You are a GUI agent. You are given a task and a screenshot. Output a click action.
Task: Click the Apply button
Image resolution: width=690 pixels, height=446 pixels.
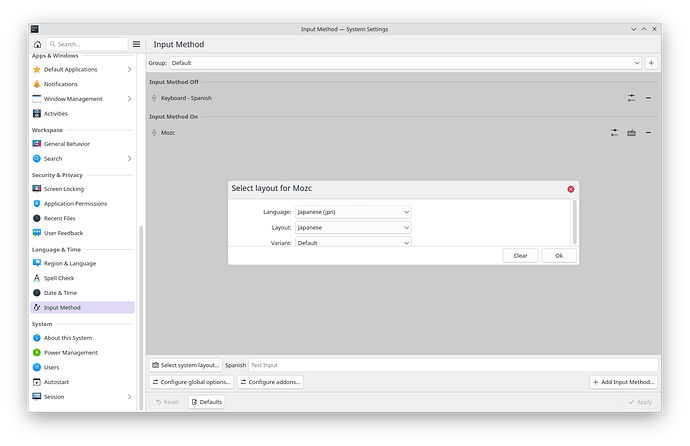coord(640,402)
